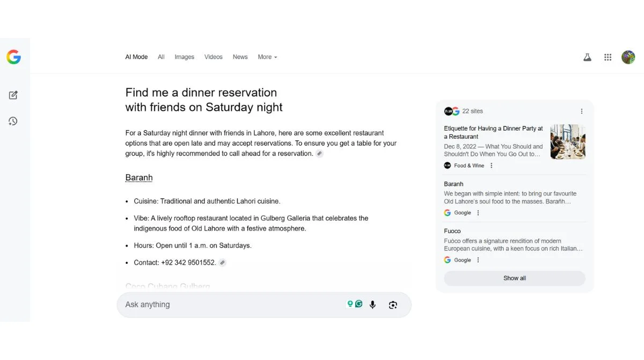Start a new search with compose icon
This screenshot has width=644, height=360.
(x=13, y=95)
